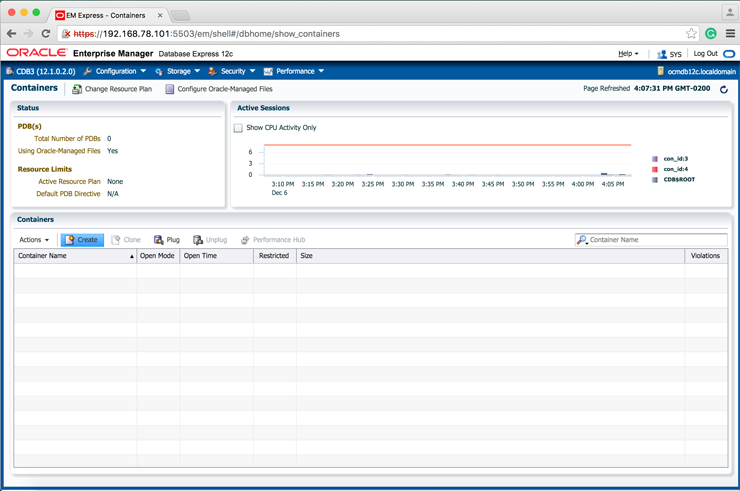
Task: Open the Storage menu
Action: (178, 71)
